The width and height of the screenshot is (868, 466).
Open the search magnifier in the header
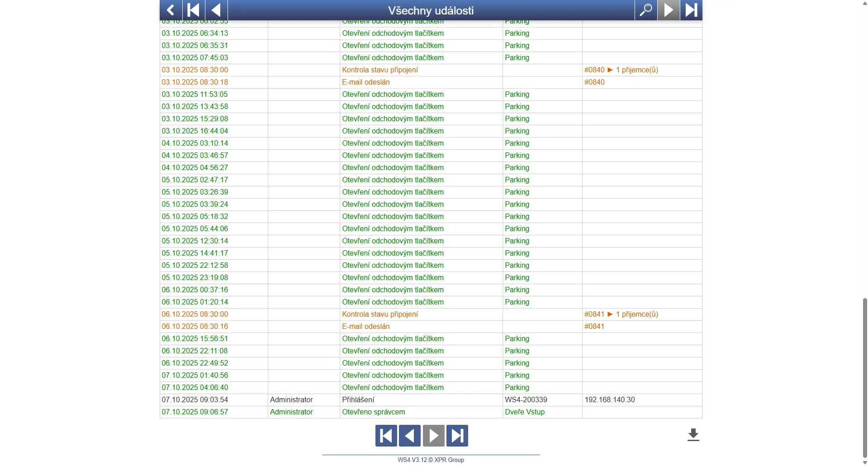click(646, 10)
